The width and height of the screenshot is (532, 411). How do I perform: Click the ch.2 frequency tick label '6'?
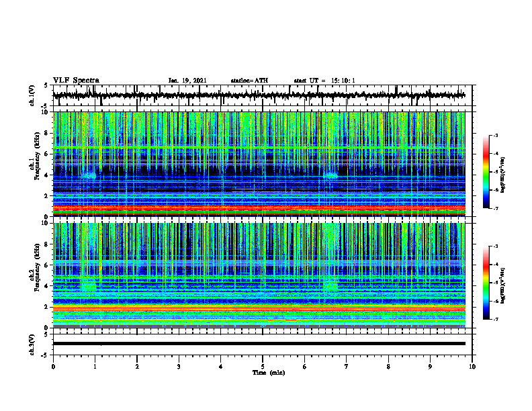click(x=46, y=265)
